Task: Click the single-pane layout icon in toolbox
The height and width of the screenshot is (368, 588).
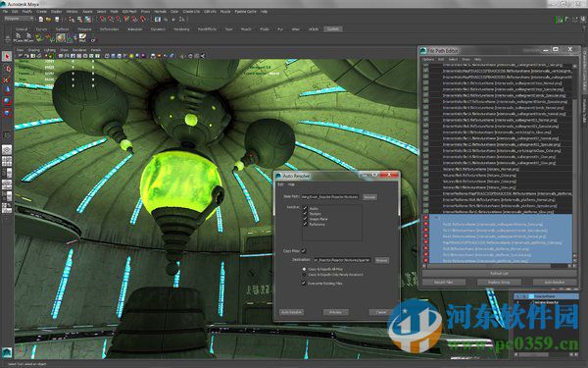Action: coord(7,150)
